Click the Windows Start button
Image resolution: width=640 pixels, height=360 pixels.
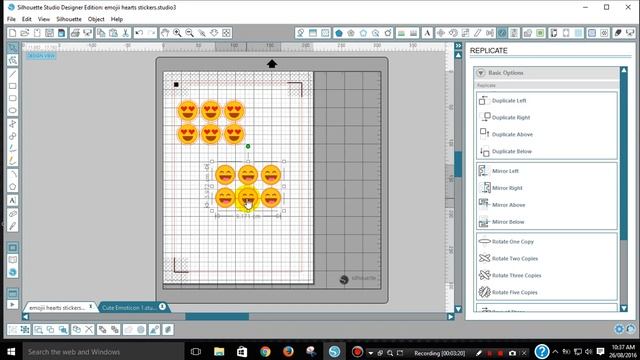tap(11, 351)
